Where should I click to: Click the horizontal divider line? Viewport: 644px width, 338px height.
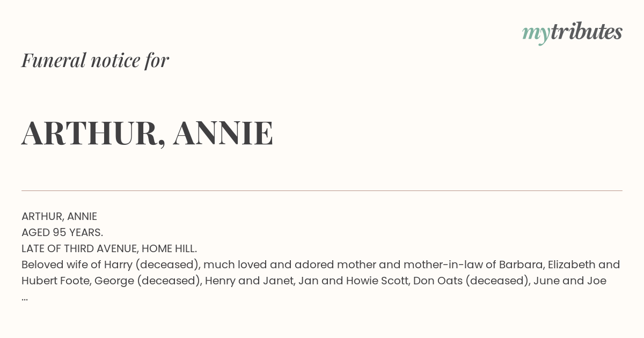point(322,190)
